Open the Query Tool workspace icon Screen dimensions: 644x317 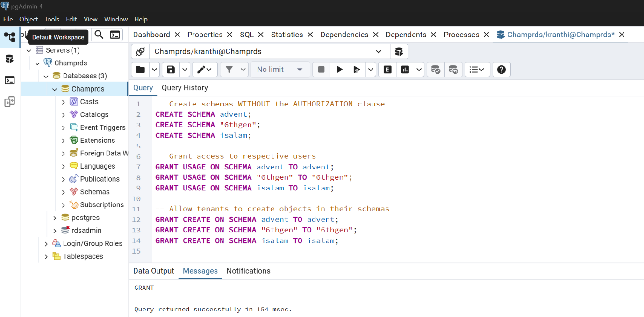click(x=10, y=59)
